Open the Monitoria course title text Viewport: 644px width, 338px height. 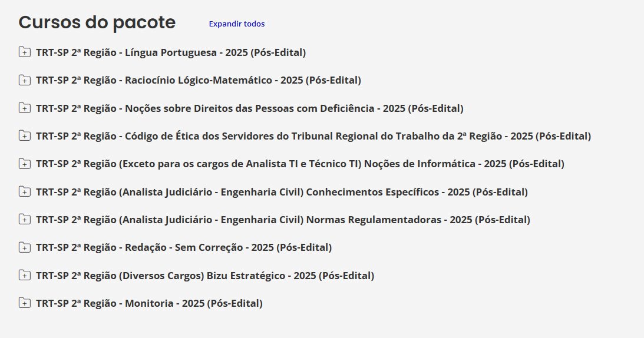(x=149, y=303)
